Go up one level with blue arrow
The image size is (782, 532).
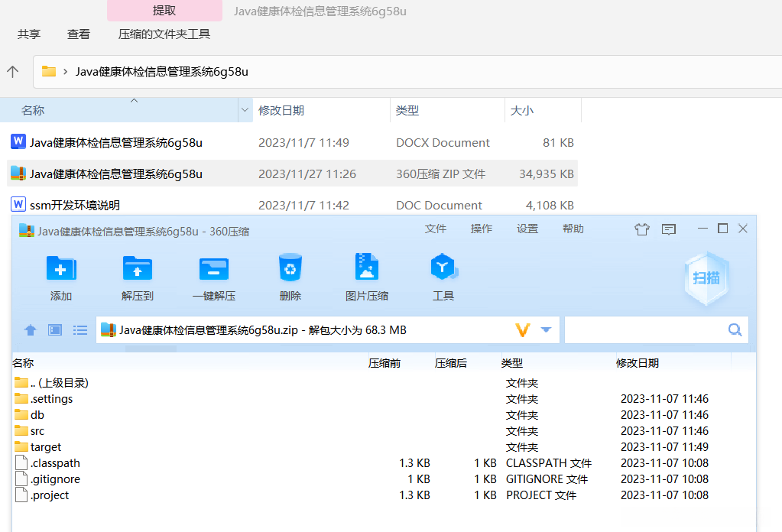(x=31, y=330)
